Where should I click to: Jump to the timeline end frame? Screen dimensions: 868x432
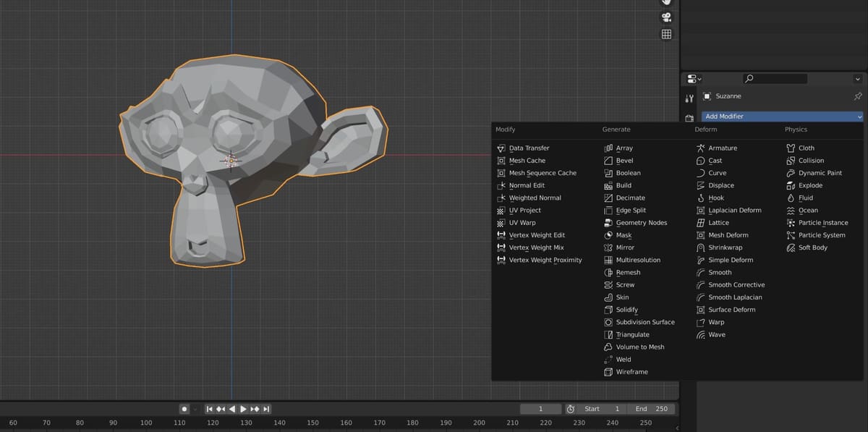point(266,409)
